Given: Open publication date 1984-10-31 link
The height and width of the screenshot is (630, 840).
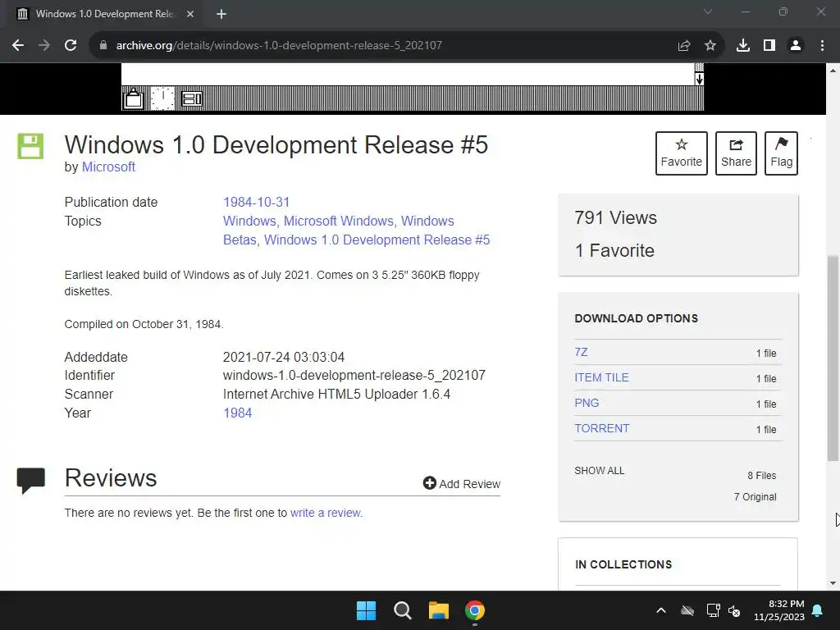Looking at the screenshot, I should [x=256, y=202].
